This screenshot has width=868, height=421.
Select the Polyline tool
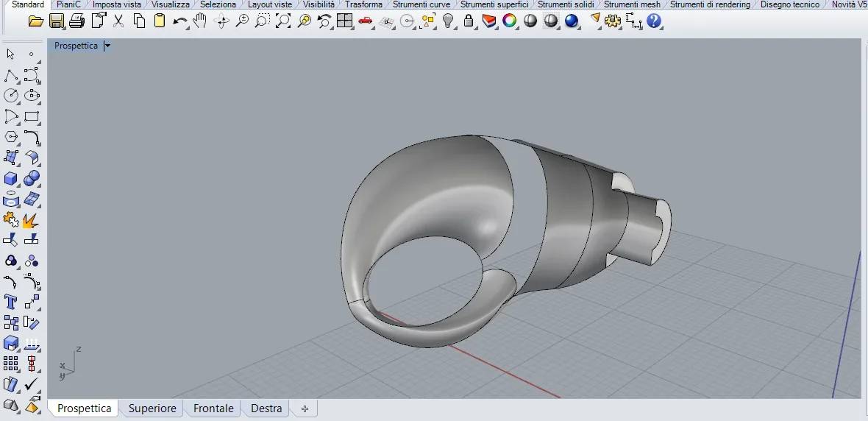[x=10, y=75]
